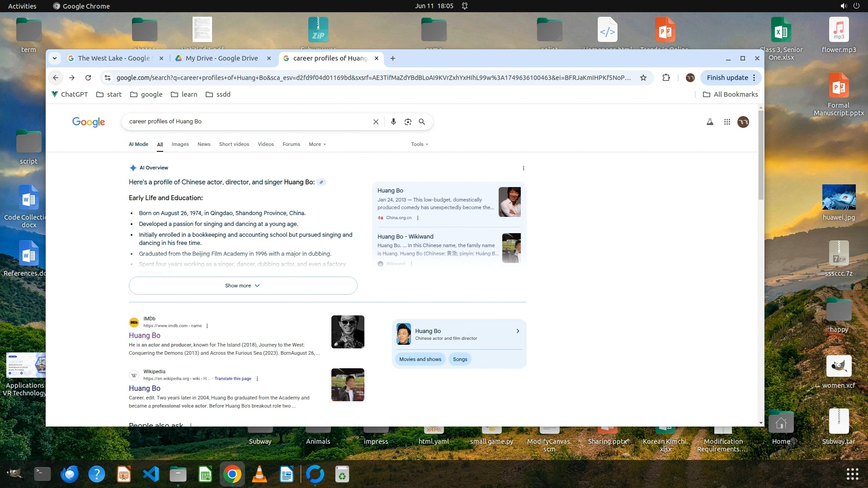
Task: Open the More search filters dropdown
Action: (x=317, y=144)
